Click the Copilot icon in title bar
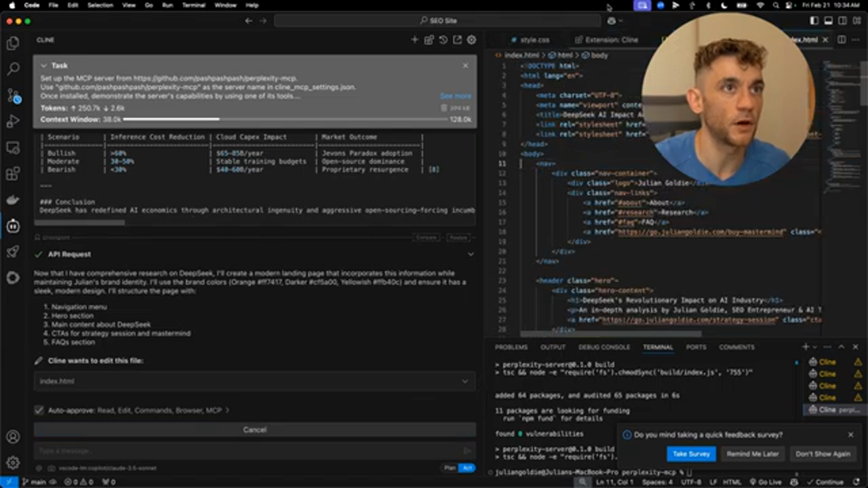The width and height of the screenshot is (868, 488). pyautogui.click(x=611, y=21)
